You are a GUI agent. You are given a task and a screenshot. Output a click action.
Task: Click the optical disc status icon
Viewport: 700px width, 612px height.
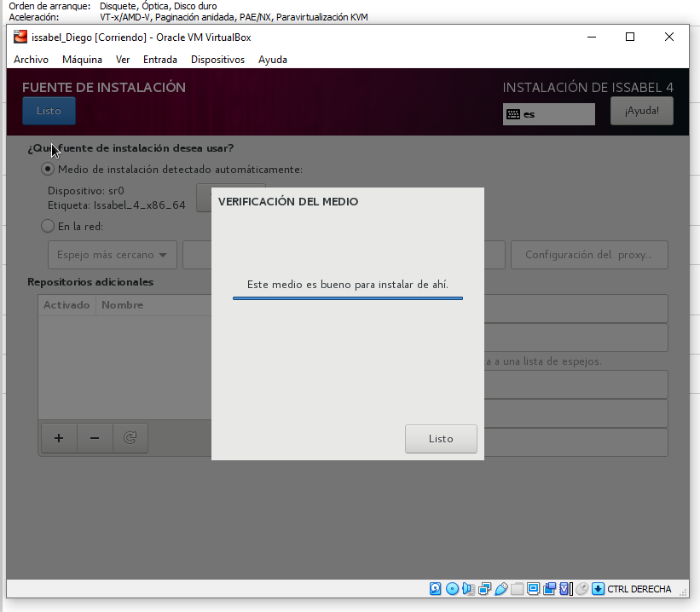click(x=452, y=589)
